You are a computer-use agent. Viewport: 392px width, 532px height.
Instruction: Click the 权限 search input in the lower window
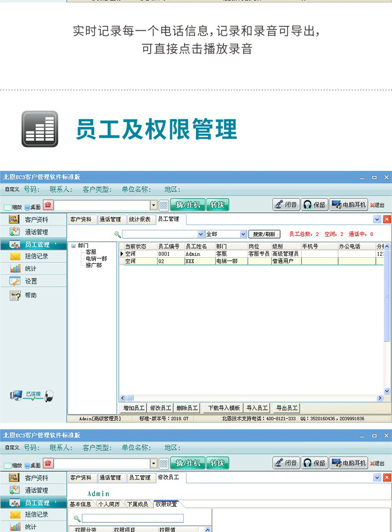coord(132,519)
